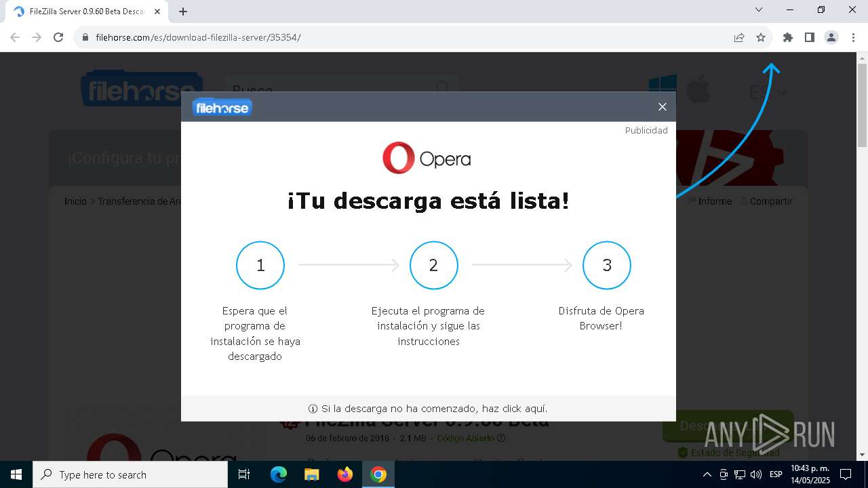
Task: Click the Publicidad label
Action: click(x=646, y=130)
